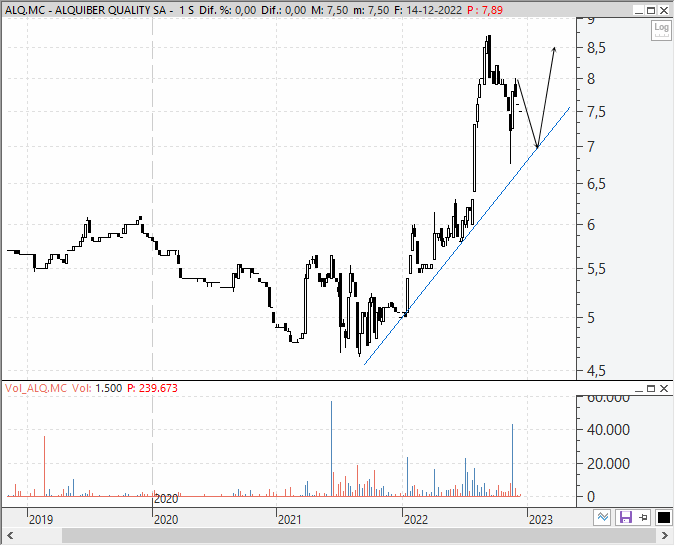Click the ALQ.MC - ALQUIBER QUALITY SA title
Image resolution: width=675 pixels, height=546 pixels.
(x=85, y=10)
